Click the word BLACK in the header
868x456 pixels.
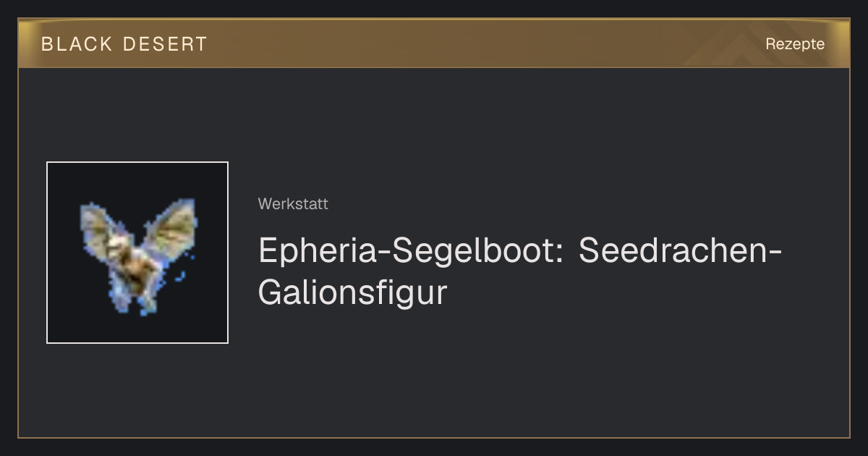pyautogui.click(x=77, y=44)
